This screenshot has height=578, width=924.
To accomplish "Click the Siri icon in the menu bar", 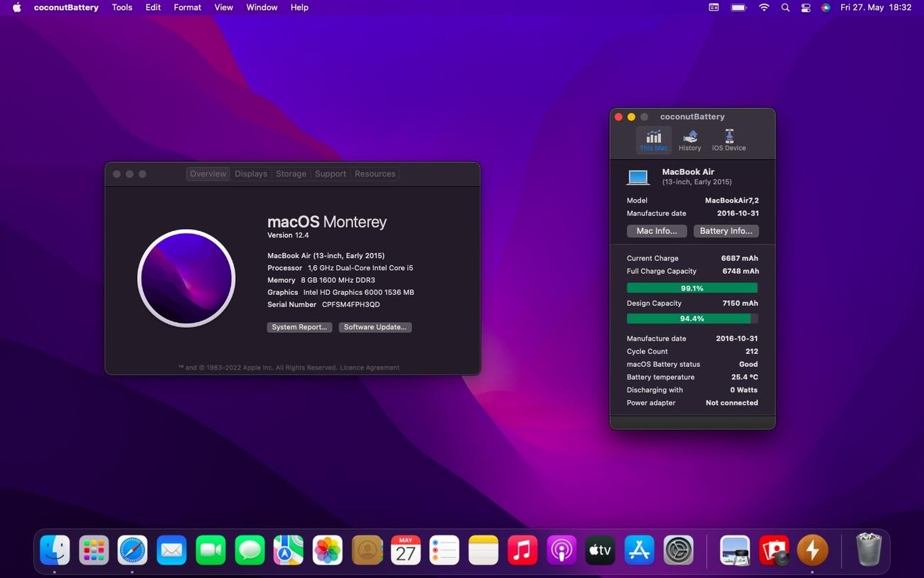I will (825, 7).
